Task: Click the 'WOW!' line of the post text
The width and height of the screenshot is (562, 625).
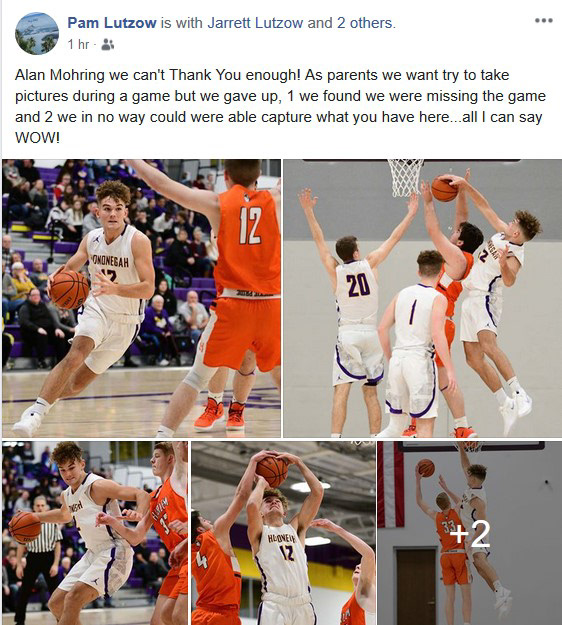Action: point(37,138)
